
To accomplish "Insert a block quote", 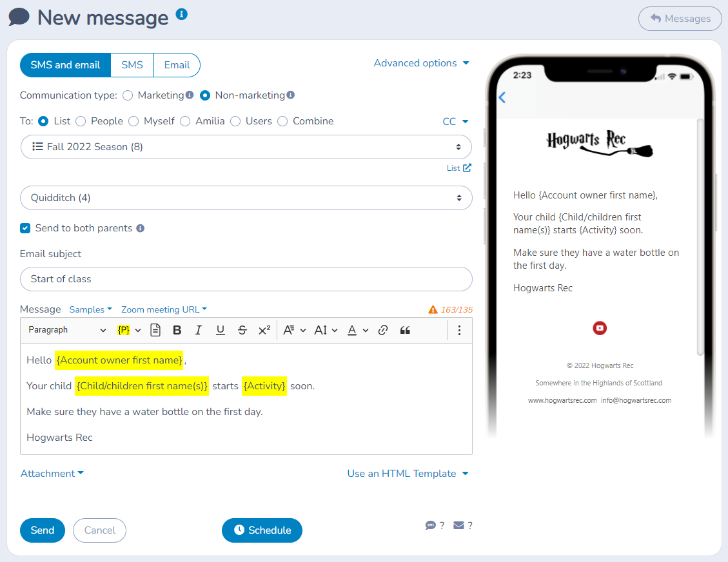I will 405,330.
